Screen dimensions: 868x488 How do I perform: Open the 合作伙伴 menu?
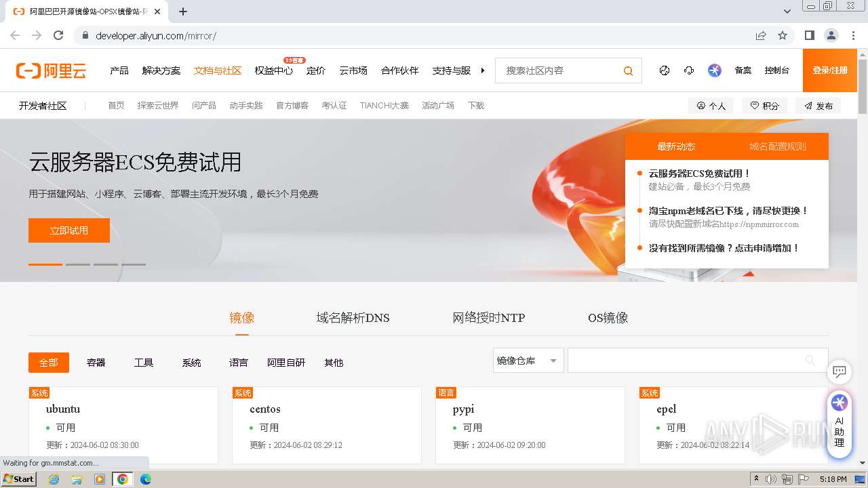coord(400,70)
